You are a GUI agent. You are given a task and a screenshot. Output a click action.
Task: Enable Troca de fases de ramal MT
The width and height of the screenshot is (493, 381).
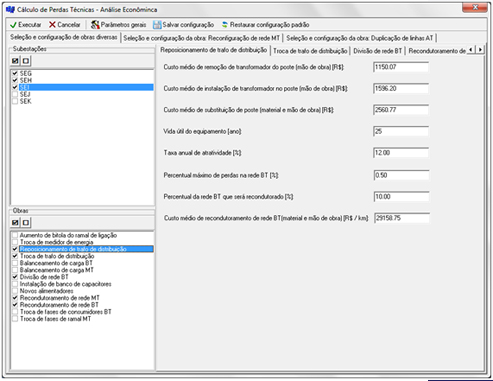coord(15,319)
